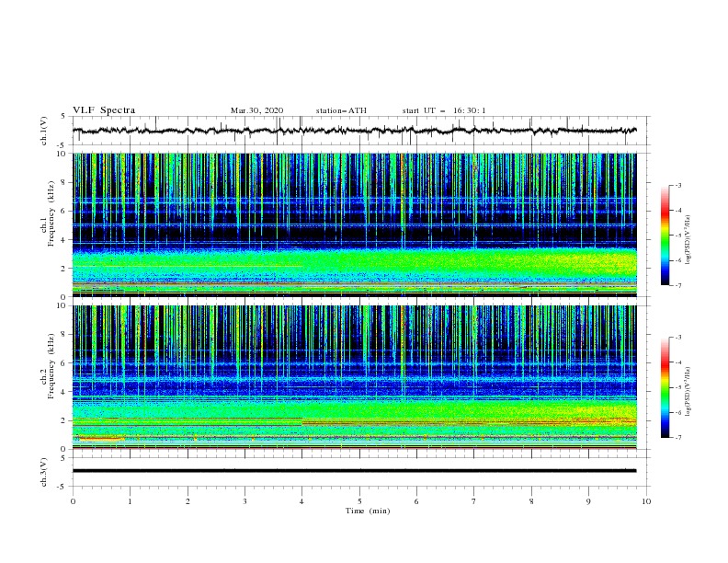Click the time axis tick label "3"
The height and width of the screenshot is (563, 728).
coord(245,501)
